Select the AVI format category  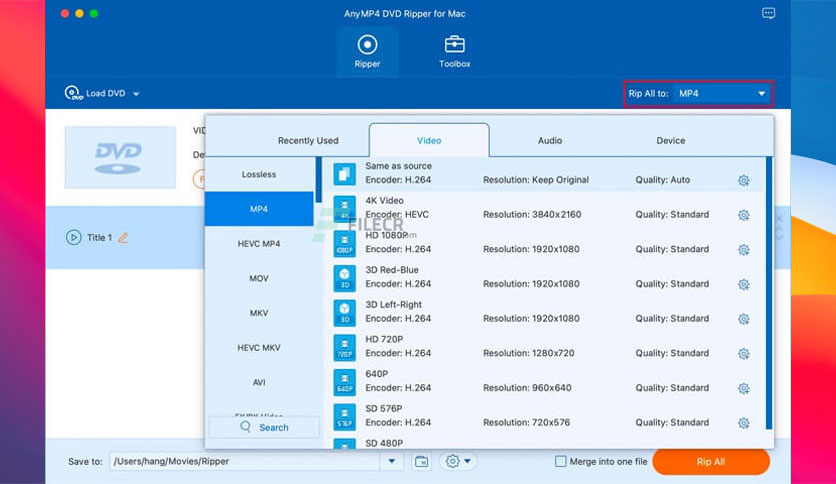259,382
